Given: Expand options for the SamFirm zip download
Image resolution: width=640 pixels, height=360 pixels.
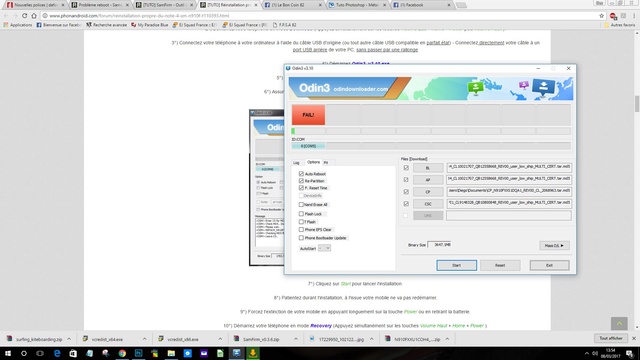Looking at the screenshot, I should pos(296,339).
